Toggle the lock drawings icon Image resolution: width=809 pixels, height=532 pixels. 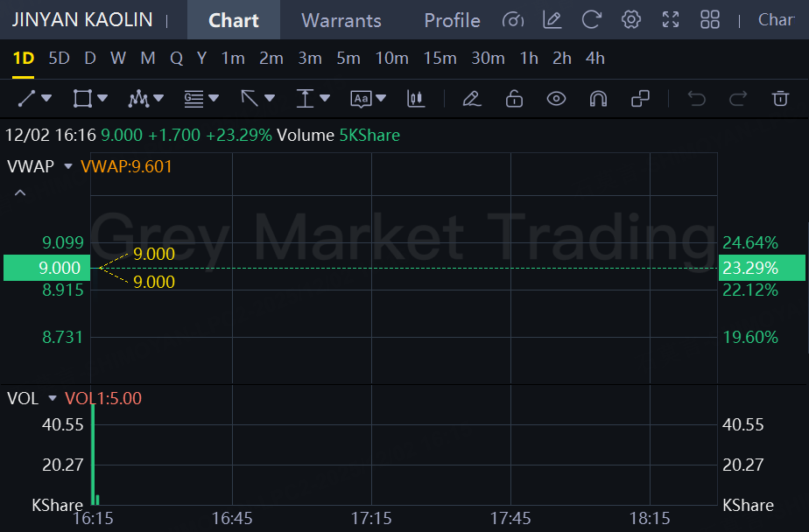point(514,99)
